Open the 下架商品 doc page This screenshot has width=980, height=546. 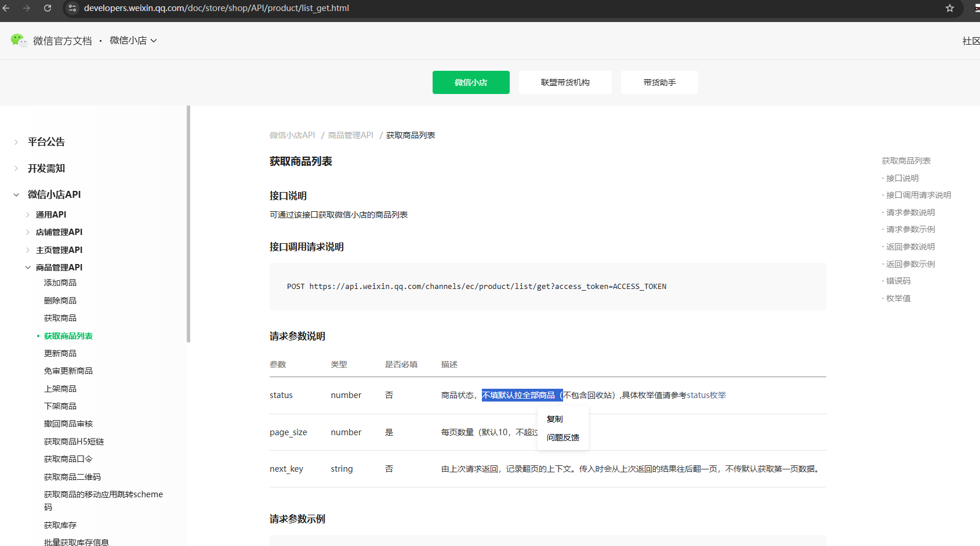coord(60,407)
